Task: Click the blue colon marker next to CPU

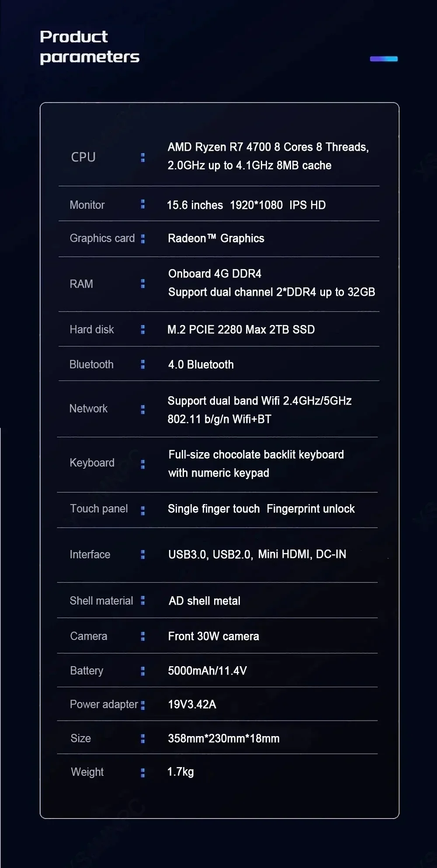Action: coord(142,157)
